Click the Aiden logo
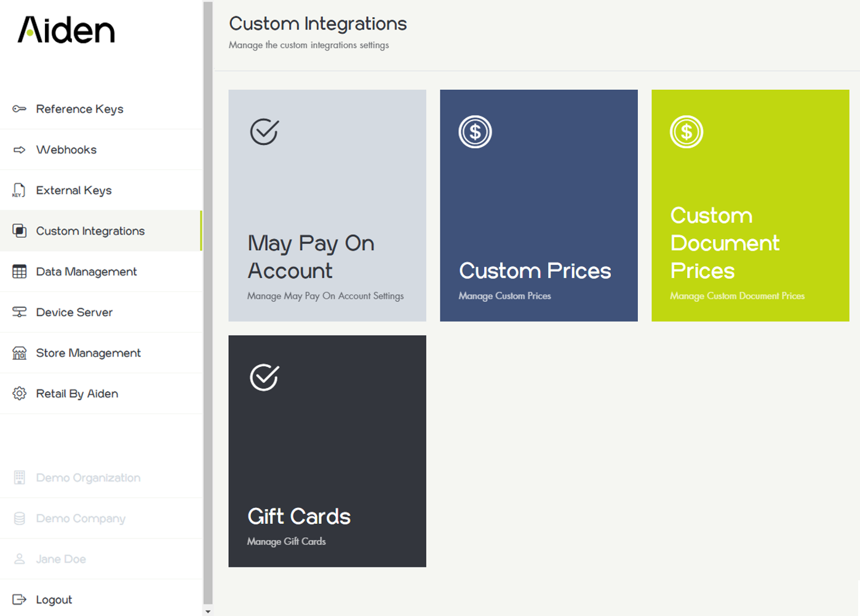The width and height of the screenshot is (860, 616). pyautogui.click(x=66, y=30)
